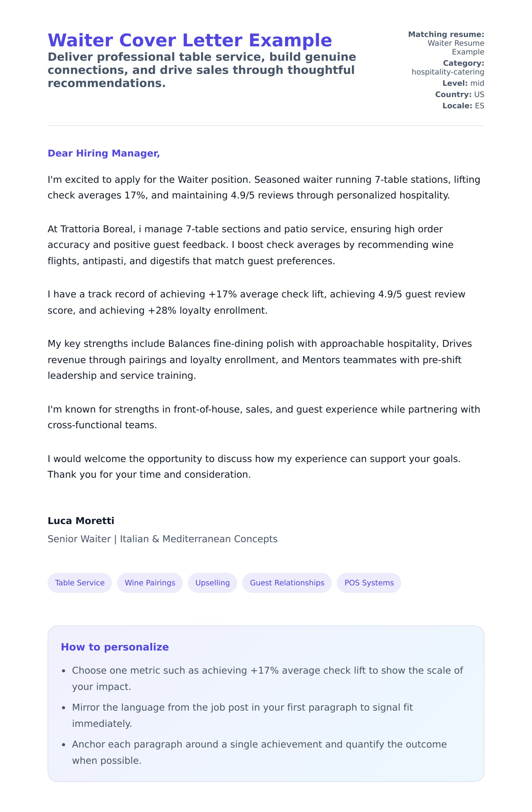Click the tip about anchoring each paragraph

tap(259, 752)
